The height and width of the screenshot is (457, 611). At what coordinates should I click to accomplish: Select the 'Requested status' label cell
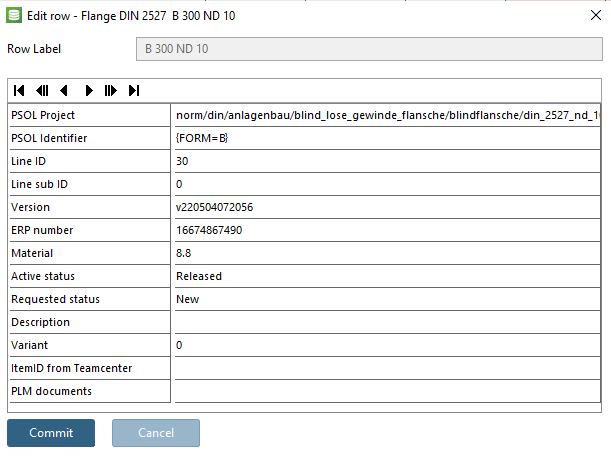pyautogui.click(x=90, y=299)
